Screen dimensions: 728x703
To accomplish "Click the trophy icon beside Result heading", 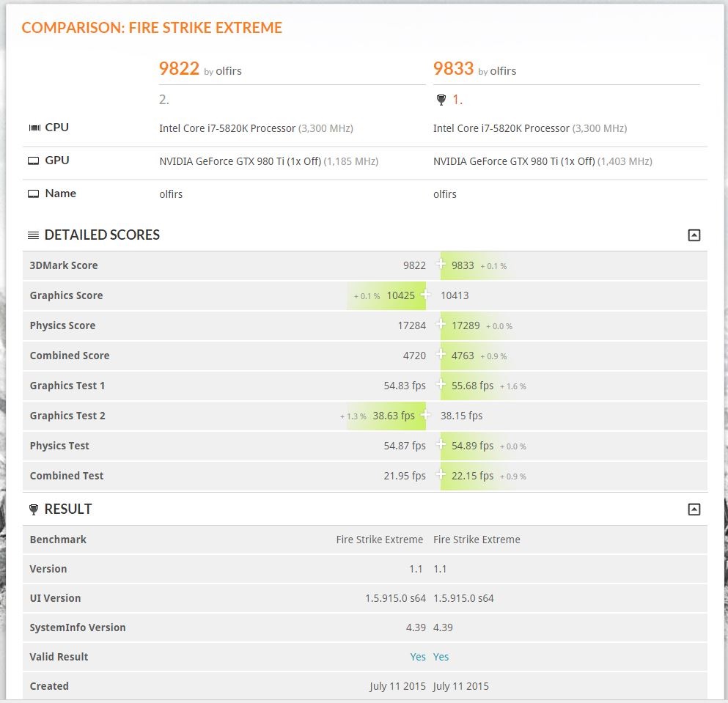I will tap(34, 509).
